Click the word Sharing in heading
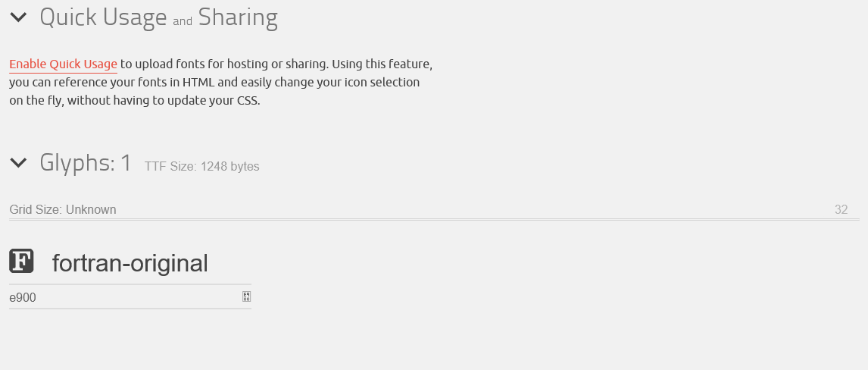 click(238, 17)
